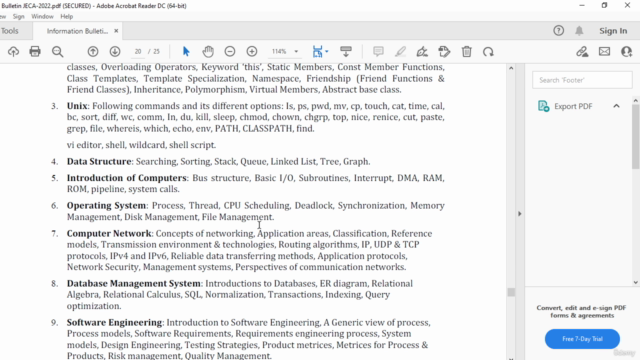Zoom in with plus circle icon
The image size is (640, 360).
pos(252,51)
